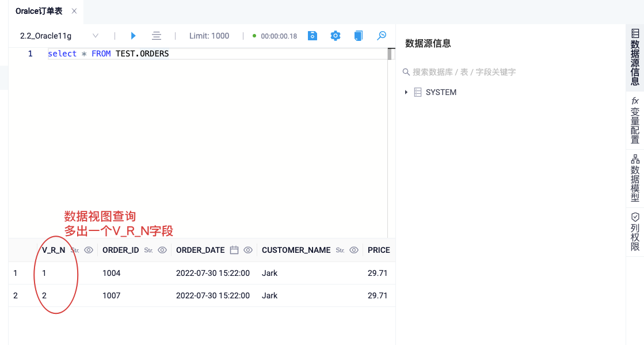
Task: Switch to the Oralce订单表 tab
Action: pyautogui.click(x=39, y=11)
